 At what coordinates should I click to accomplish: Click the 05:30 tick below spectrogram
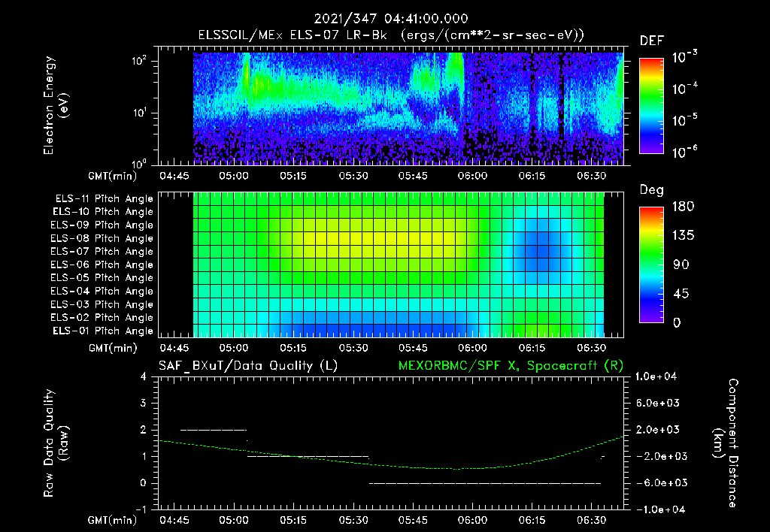pyautogui.click(x=353, y=176)
